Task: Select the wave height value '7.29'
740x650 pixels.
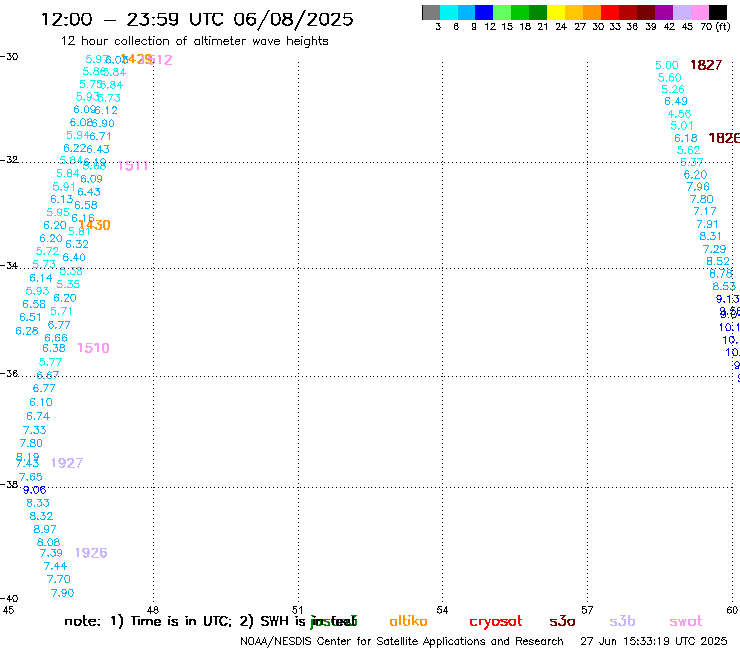Action: (x=714, y=249)
